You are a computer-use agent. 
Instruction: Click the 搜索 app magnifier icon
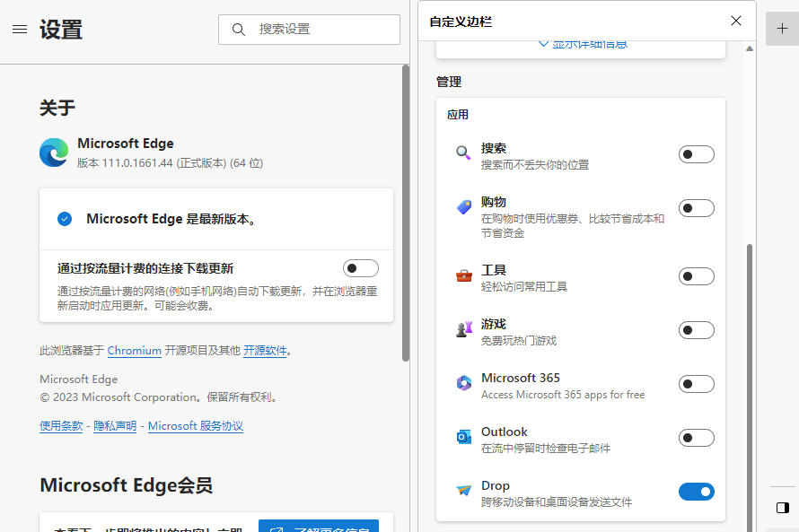click(x=463, y=153)
